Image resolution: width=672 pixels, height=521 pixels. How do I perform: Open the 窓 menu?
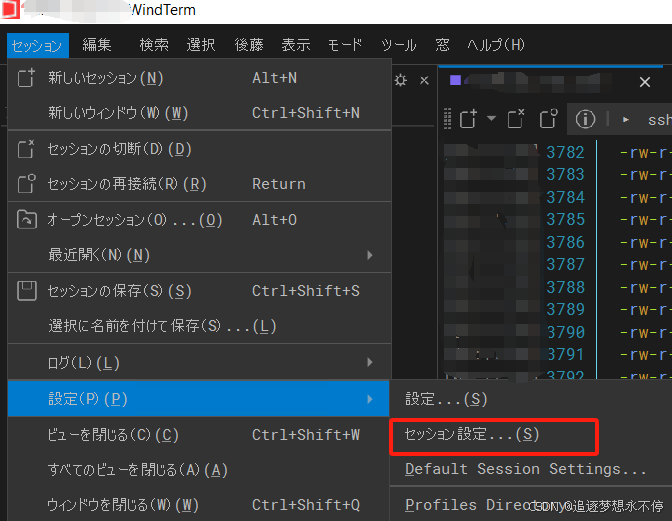pyautogui.click(x=442, y=45)
